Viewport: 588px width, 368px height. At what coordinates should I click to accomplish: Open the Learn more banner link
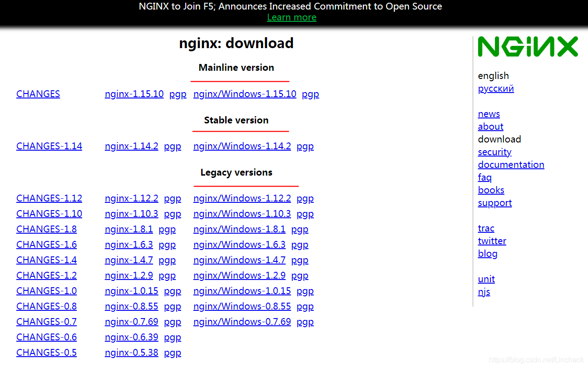pos(292,17)
